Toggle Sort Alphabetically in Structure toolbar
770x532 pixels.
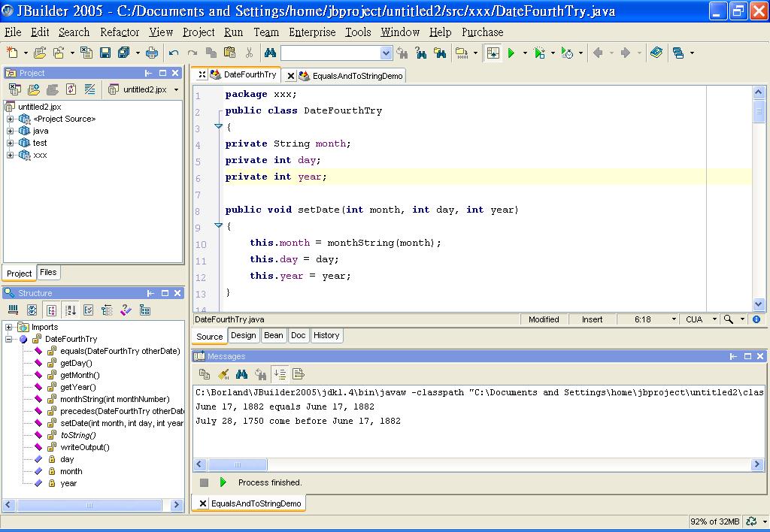pos(71,310)
